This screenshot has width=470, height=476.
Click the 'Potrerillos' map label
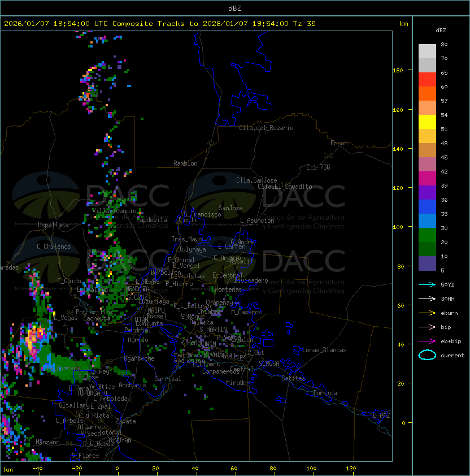point(94,312)
